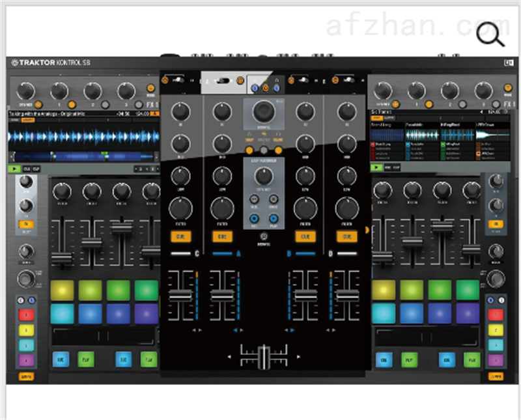521x420 pixels.
Task: Select deck C circular button on left deck
Action: click(x=21, y=300)
